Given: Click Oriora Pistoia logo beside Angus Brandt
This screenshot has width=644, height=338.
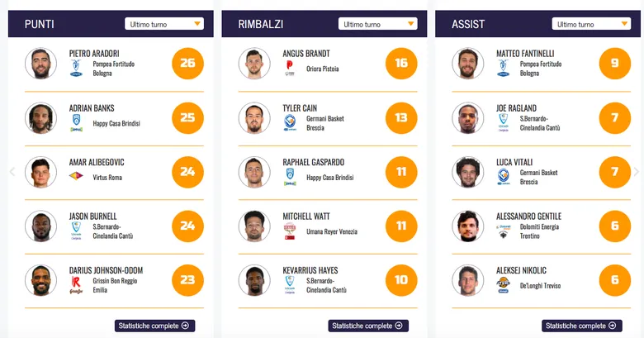Looking at the screenshot, I should (x=290, y=68).
